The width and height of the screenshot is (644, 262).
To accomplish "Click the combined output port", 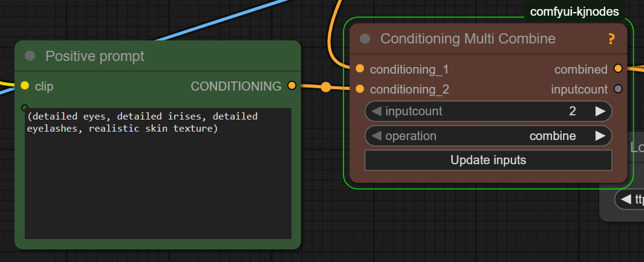I will [x=618, y=69].
